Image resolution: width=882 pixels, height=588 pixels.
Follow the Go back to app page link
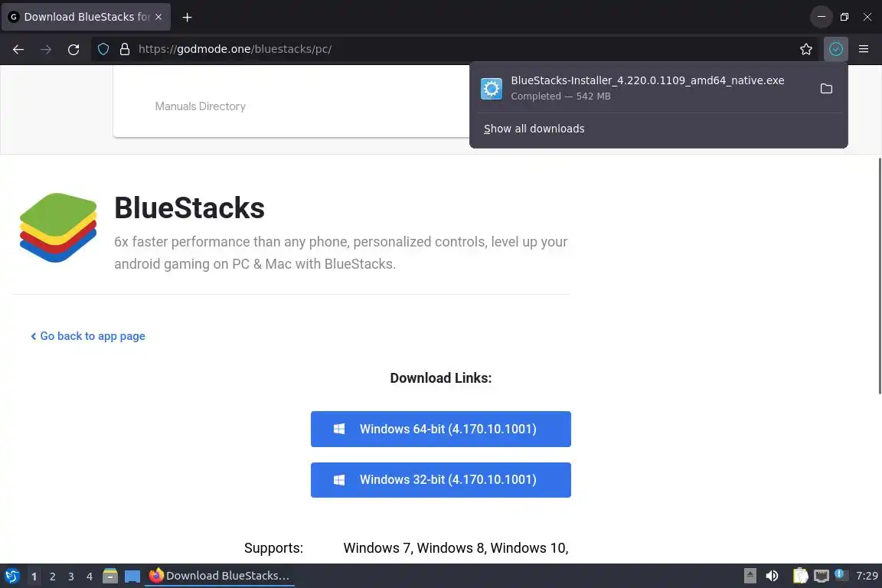tap(88, 336)
